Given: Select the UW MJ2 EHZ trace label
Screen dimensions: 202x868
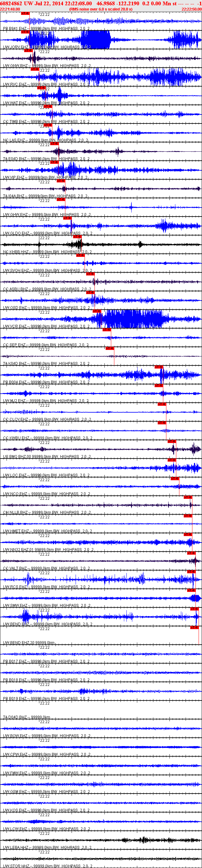Looking at the screenshot, I should point(46,401).
